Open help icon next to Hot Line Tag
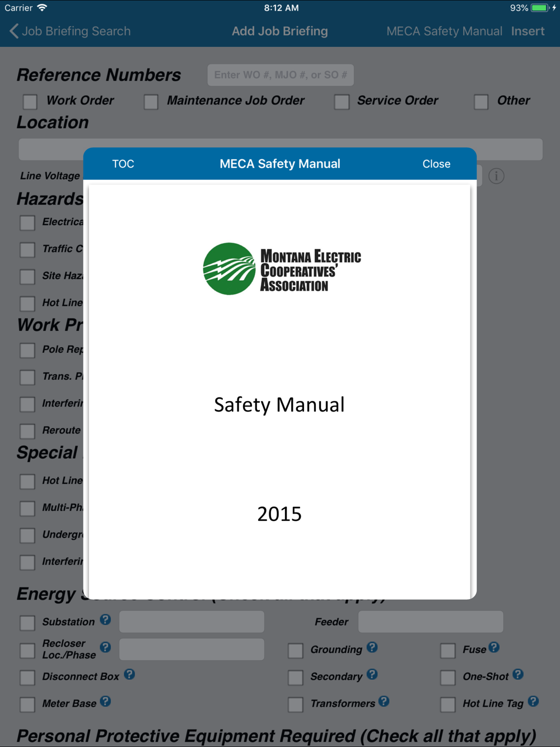 click(533, 701)
